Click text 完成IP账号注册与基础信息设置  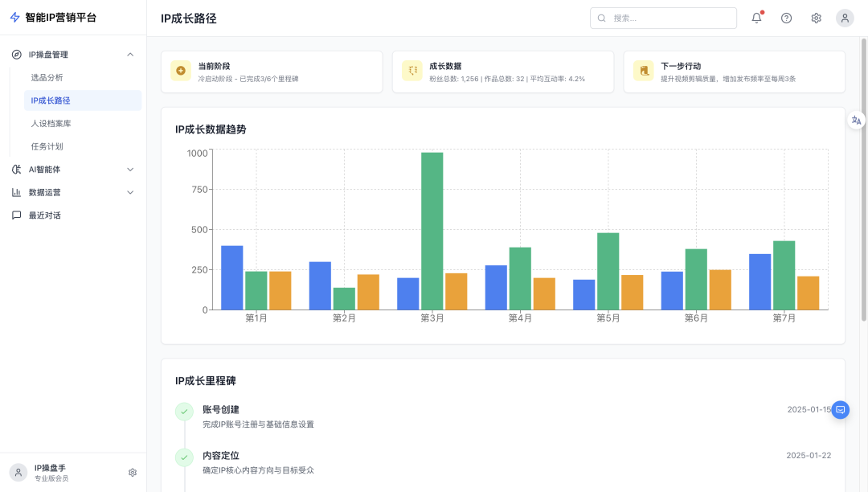(x=258, y=424)
